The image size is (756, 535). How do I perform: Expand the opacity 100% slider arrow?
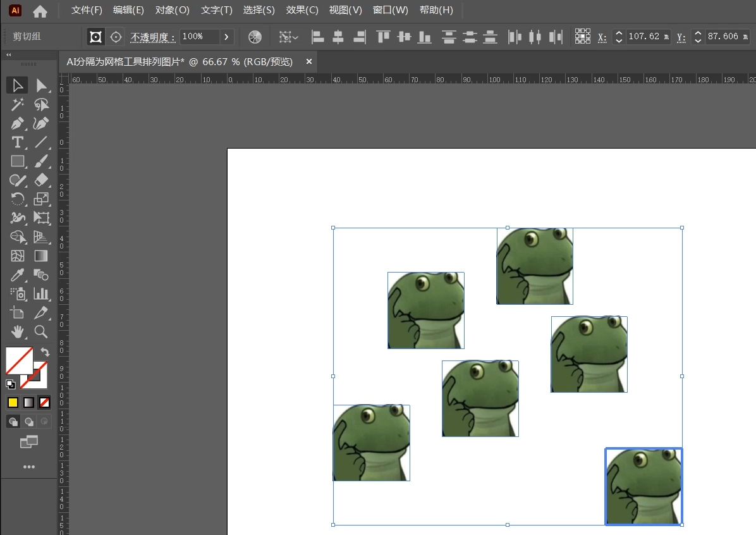point(226,37)
